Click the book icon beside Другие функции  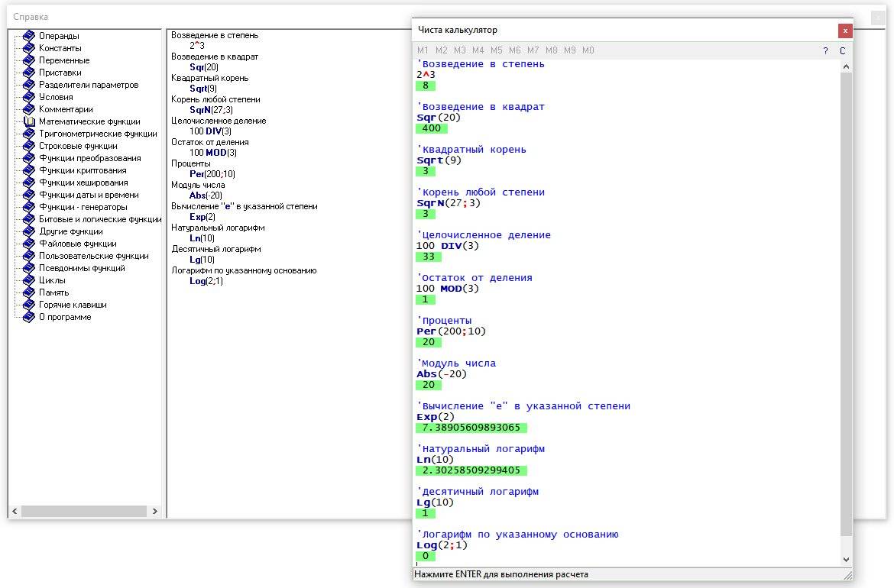(29, 231)
